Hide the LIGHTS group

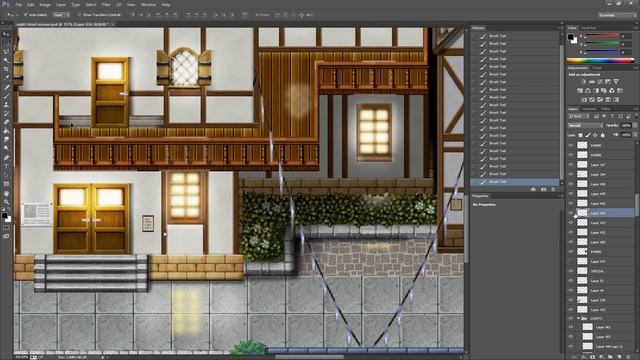571,318
